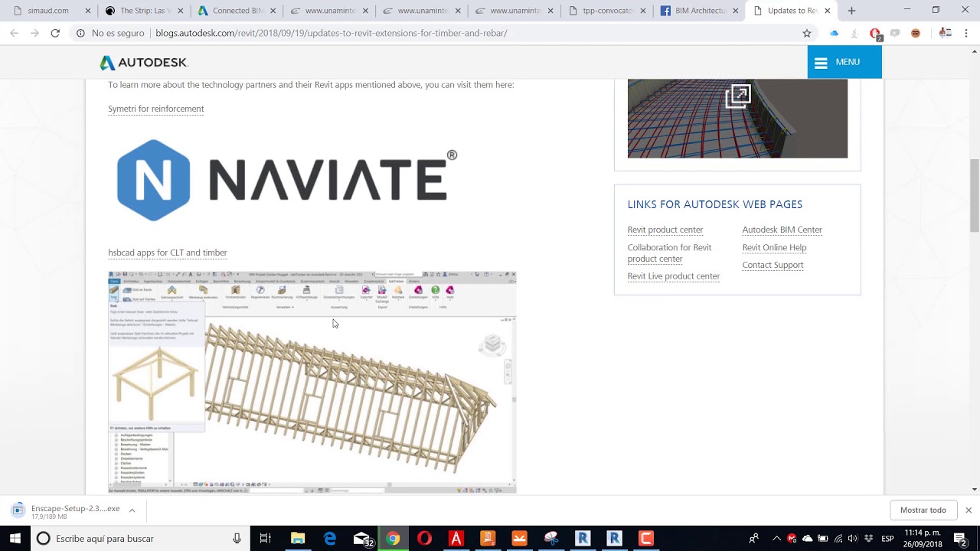Open the red Camtasia icon in the taskbar
This screenshot has height=551, width=980.
(646, 539)
